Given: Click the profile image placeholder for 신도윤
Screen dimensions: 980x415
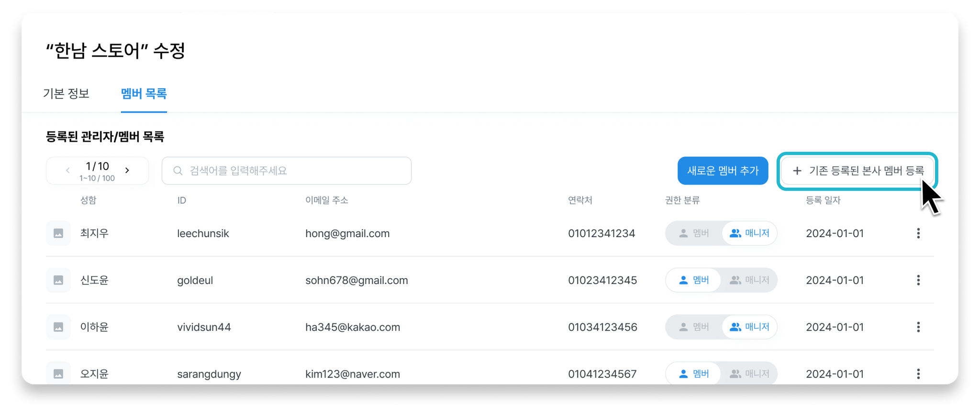Looking at the screenshot, I should point(58,280).
